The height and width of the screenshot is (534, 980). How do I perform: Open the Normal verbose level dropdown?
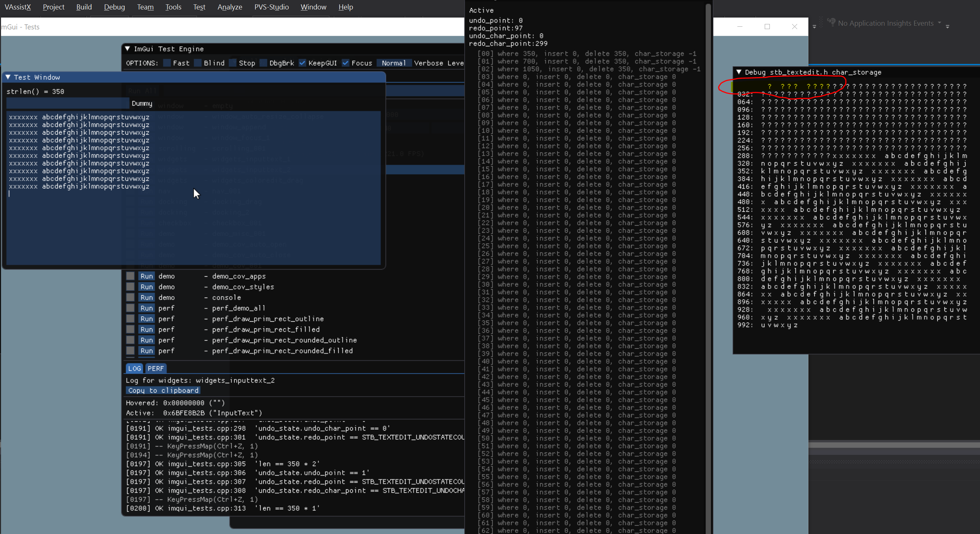tap(394, 63)
